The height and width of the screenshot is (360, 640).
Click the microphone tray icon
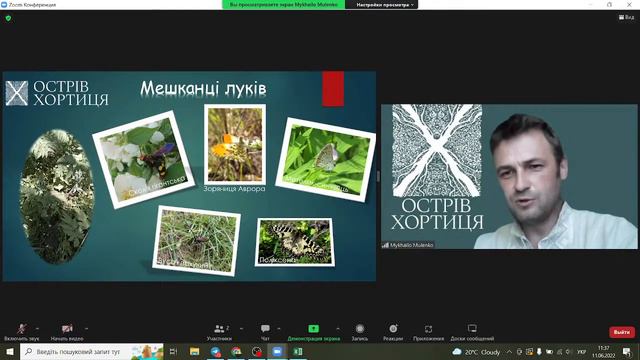[539, 352]
